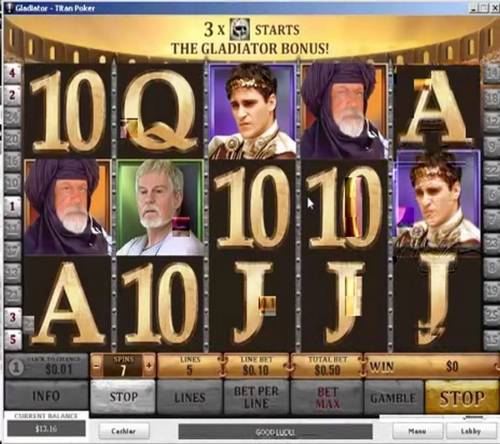Select payline 3 marker on left edge
Viewport: 500px width, 444px height.
pos(12,317)
